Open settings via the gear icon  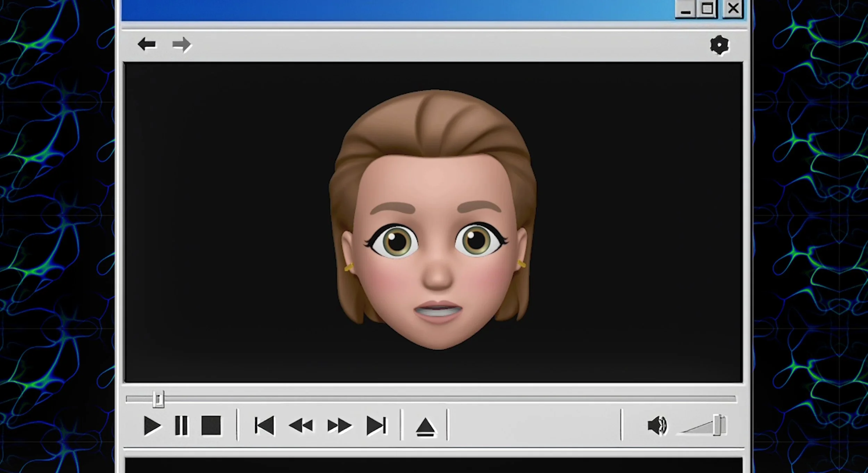pyautogui.click(x=719, y=45)
